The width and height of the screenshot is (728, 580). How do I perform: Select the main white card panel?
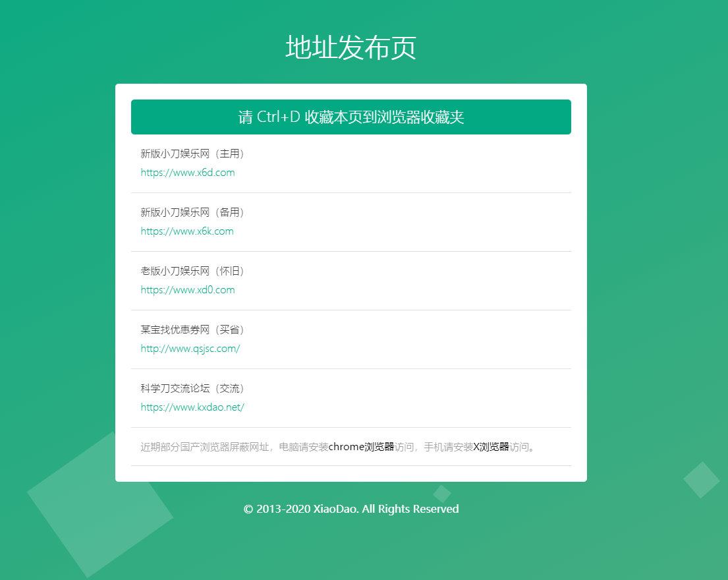coord(350,282)
